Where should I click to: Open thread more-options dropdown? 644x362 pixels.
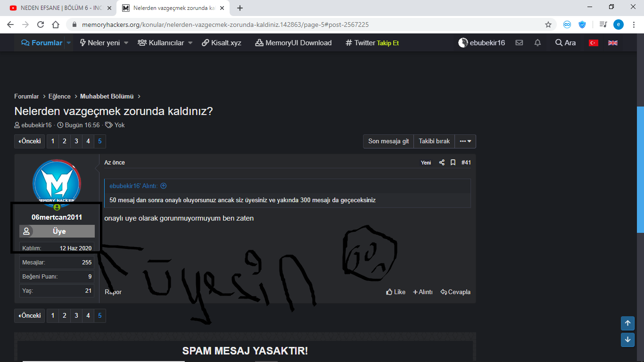point(465,141)
